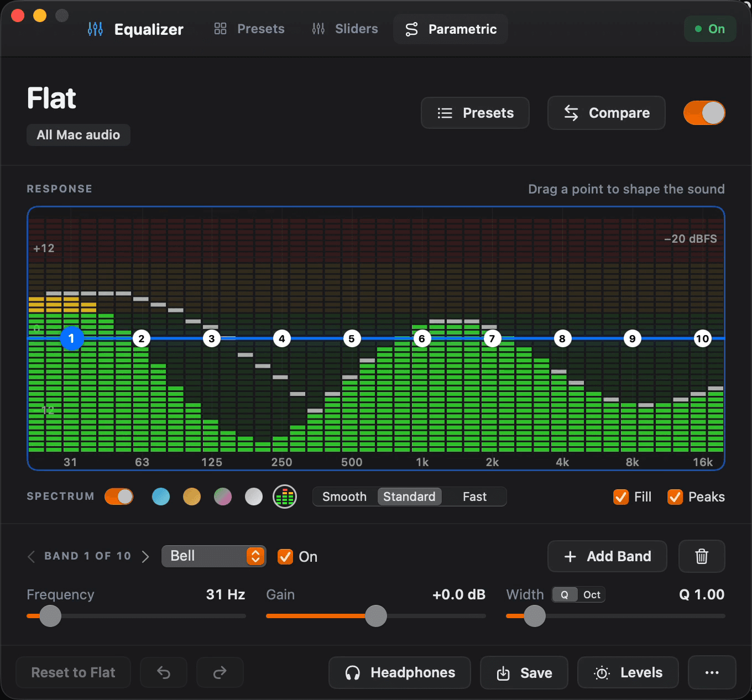
Task: Click the Gain slider handle
Action: [376, 616]
